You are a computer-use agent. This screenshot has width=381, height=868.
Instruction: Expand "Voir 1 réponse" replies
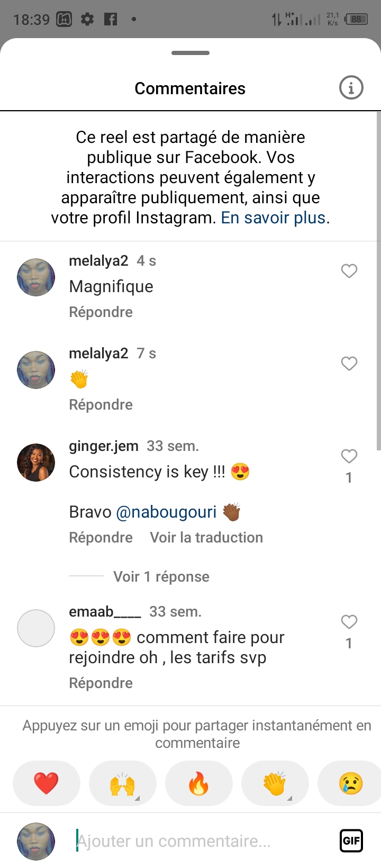click(x=161, y=576)
